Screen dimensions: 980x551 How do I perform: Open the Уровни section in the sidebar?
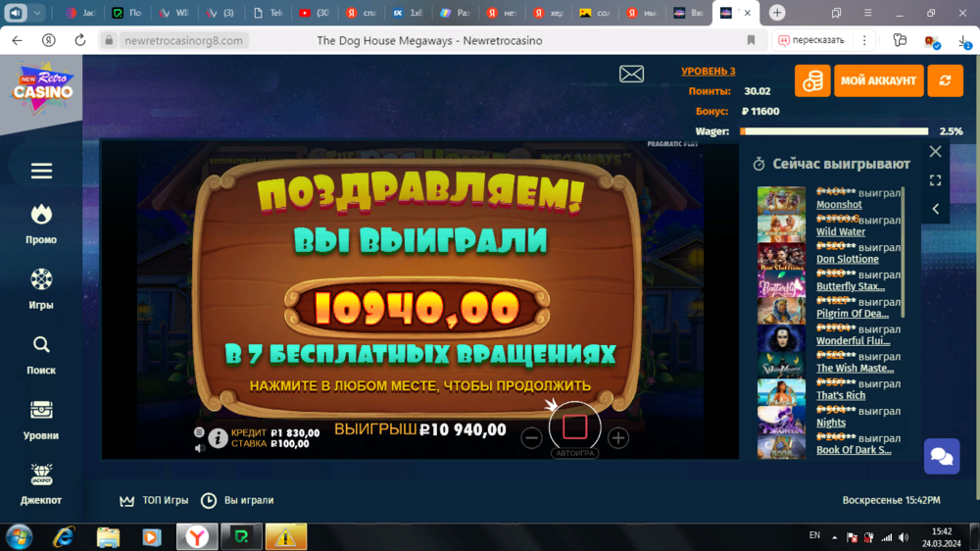(x=41, y=421)
